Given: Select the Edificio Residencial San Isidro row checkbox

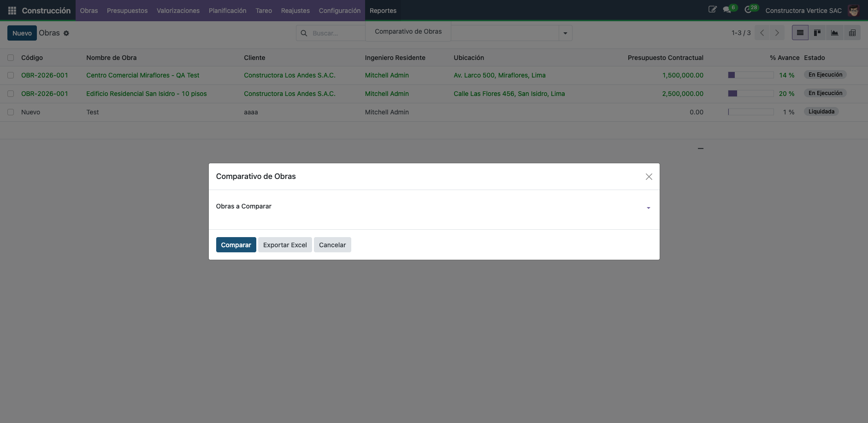Looking at the screenshot, I should (11, 94).
